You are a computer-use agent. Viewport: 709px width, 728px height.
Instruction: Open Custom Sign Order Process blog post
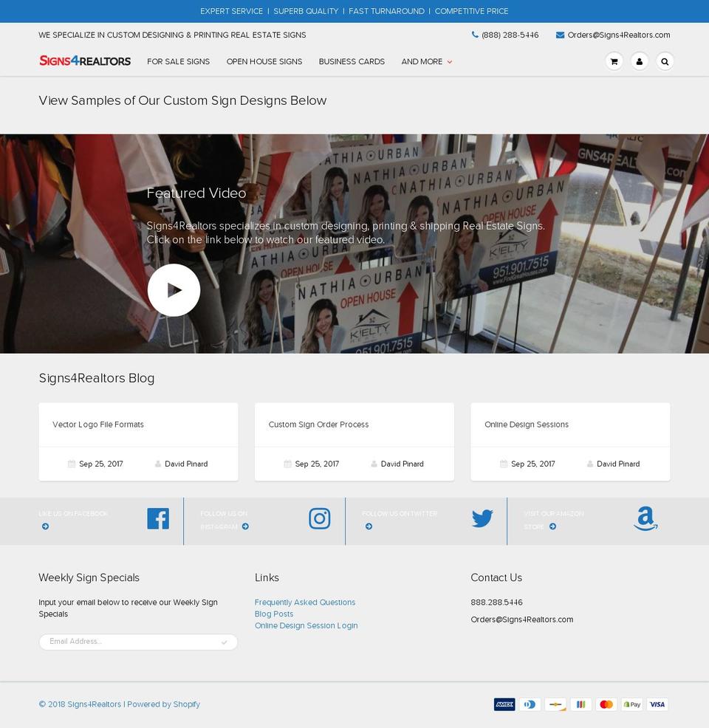point(318,425)
